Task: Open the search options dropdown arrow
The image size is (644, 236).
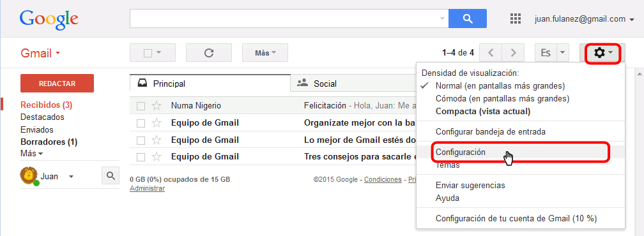Action: click(442, 19)
